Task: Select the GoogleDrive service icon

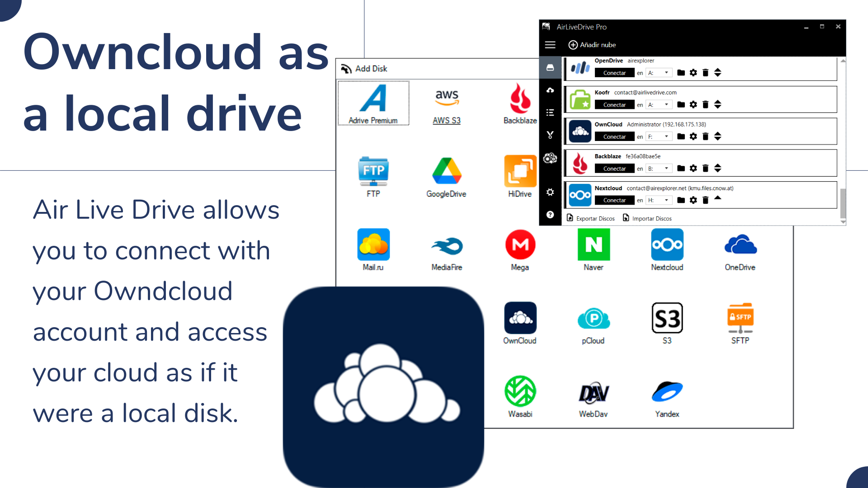Action: (446, 173)
